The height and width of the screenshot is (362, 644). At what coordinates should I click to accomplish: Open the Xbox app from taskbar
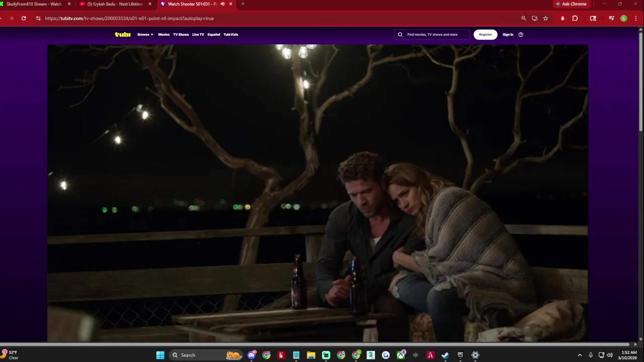400,355
